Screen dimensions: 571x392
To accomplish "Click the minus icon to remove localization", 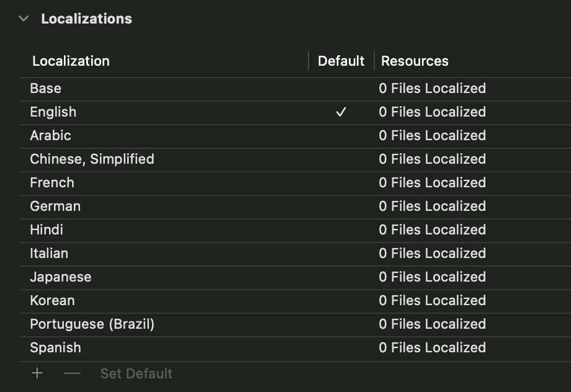I will click(x=73, y=373).
